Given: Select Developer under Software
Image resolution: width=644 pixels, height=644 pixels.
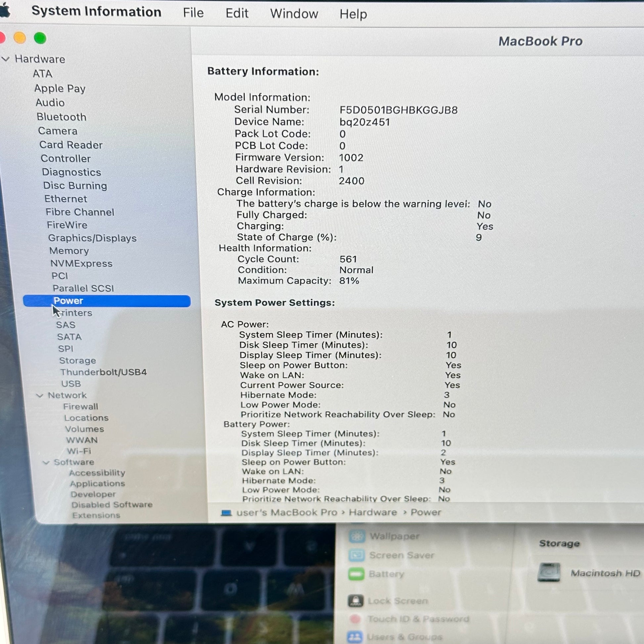Looking at the screenshot, I should click(93, 494).
